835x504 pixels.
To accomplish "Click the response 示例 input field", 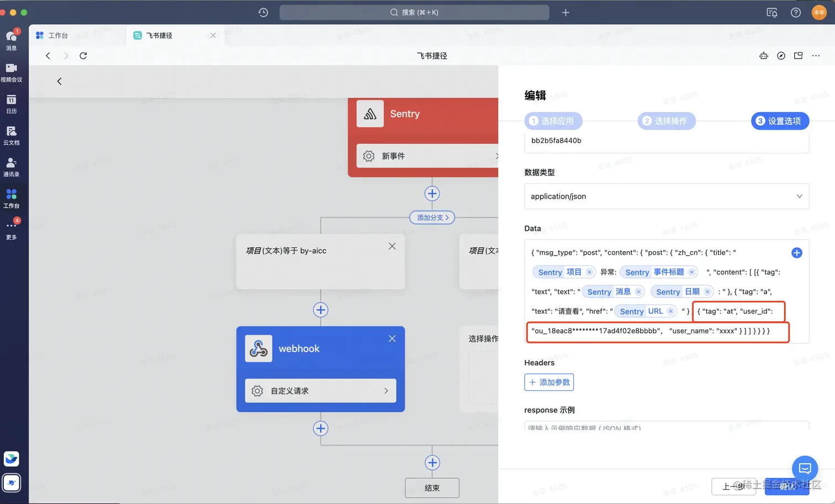I will [x=667, y=426].
